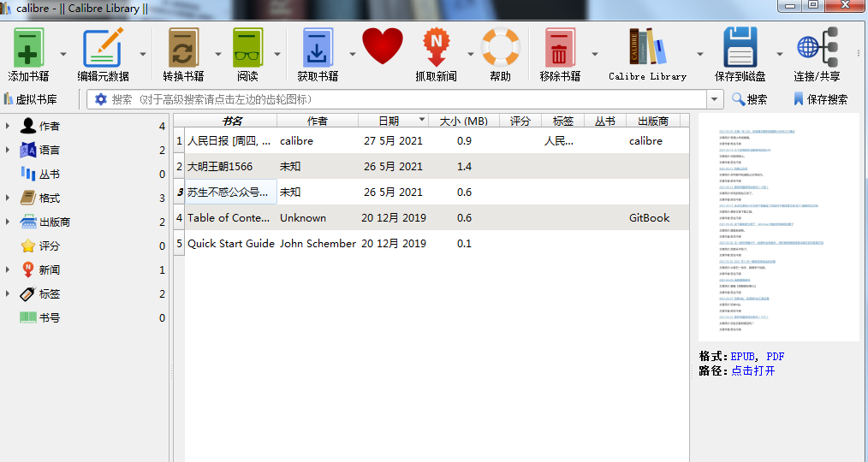Open dropdown arrow next to 保存到磁盘
This screenshot has width=868, height=462.
click(780, 54)
